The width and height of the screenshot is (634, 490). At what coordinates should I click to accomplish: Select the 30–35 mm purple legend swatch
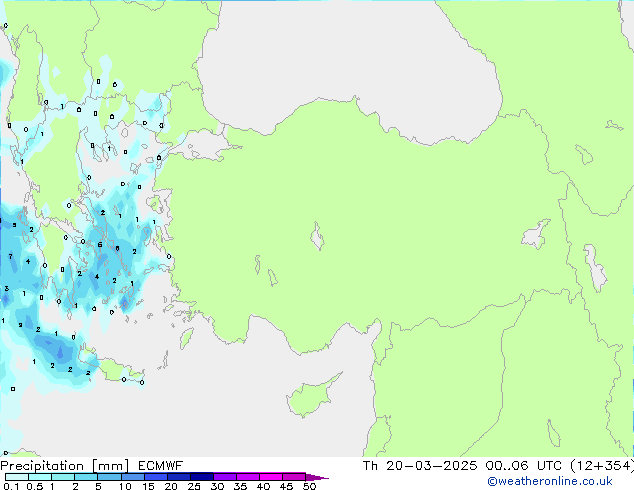(x=224, y=477)
